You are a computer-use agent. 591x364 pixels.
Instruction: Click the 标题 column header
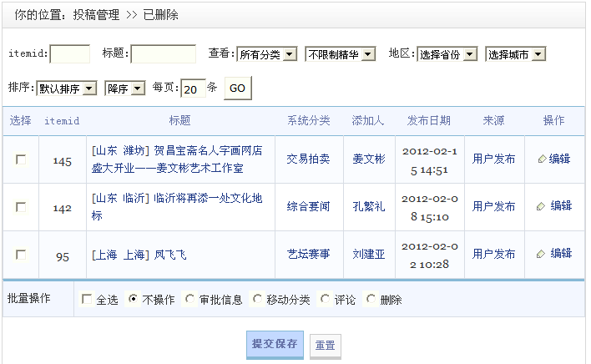coord(179,120)
